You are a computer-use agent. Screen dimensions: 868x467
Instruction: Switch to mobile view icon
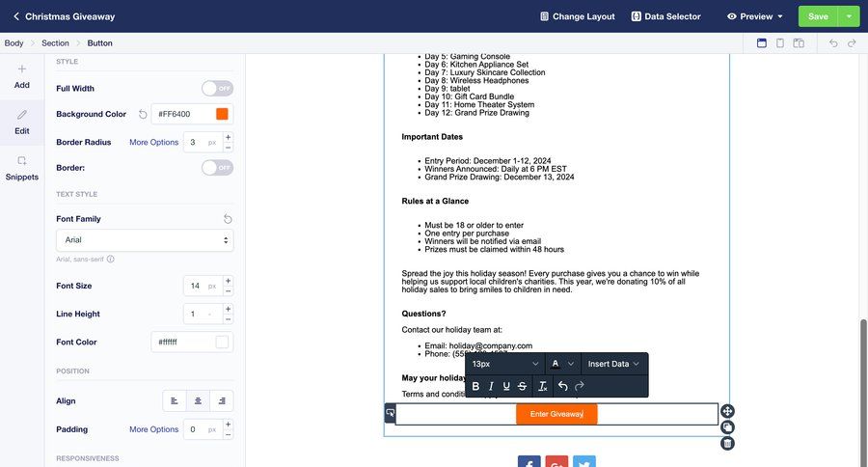click(780, 43)
